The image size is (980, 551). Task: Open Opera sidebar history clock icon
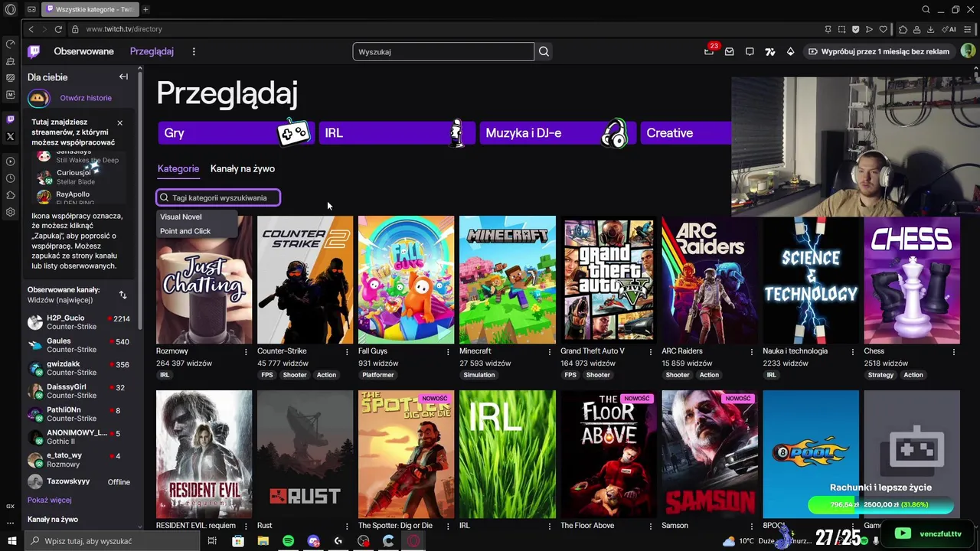point(11,178)
